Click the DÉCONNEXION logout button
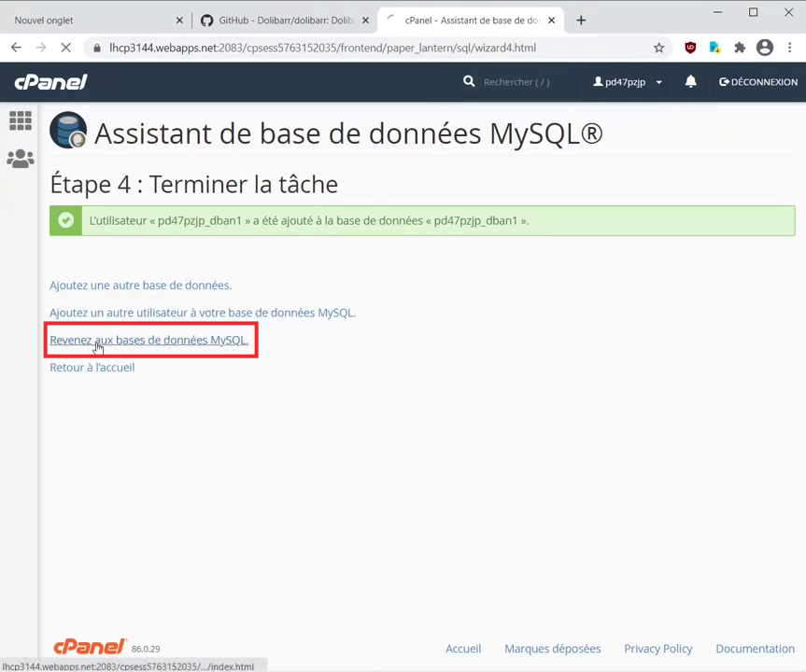This screenshot has height=672, width=806. 757,82
